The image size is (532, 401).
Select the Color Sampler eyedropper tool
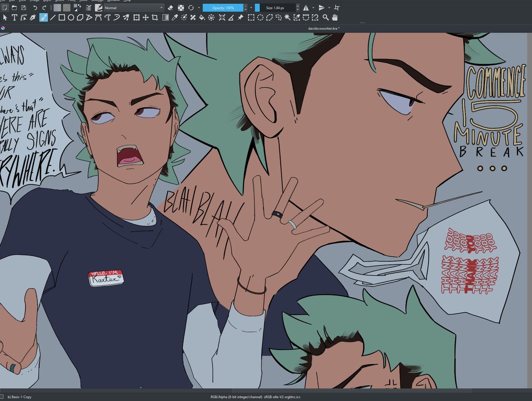(x=175, y=18)
